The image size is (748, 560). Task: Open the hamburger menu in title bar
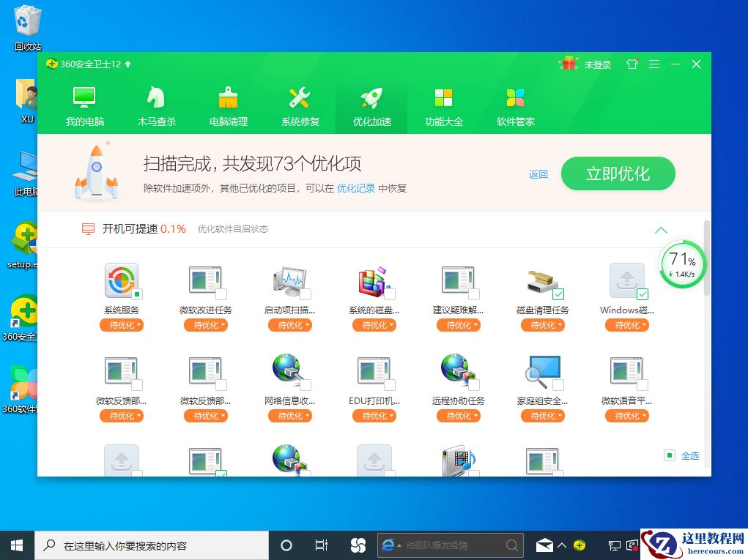(x=654, y=64)
